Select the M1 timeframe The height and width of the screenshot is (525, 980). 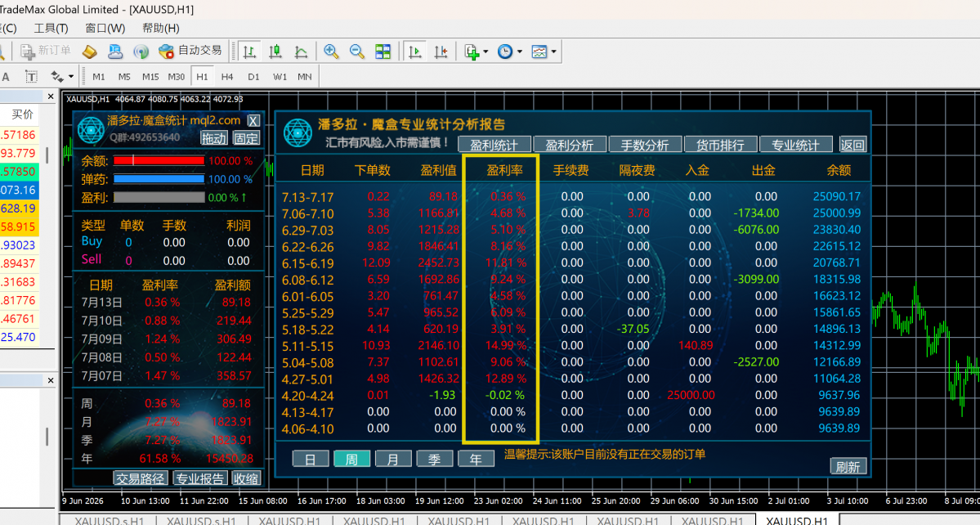(99, 76)
